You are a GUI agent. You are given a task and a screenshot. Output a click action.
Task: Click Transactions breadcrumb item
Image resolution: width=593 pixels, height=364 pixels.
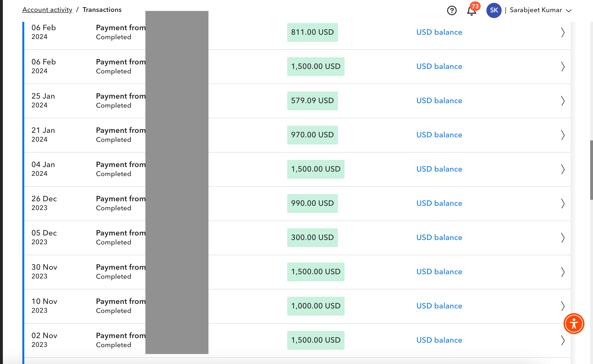[x=102, y=10]
